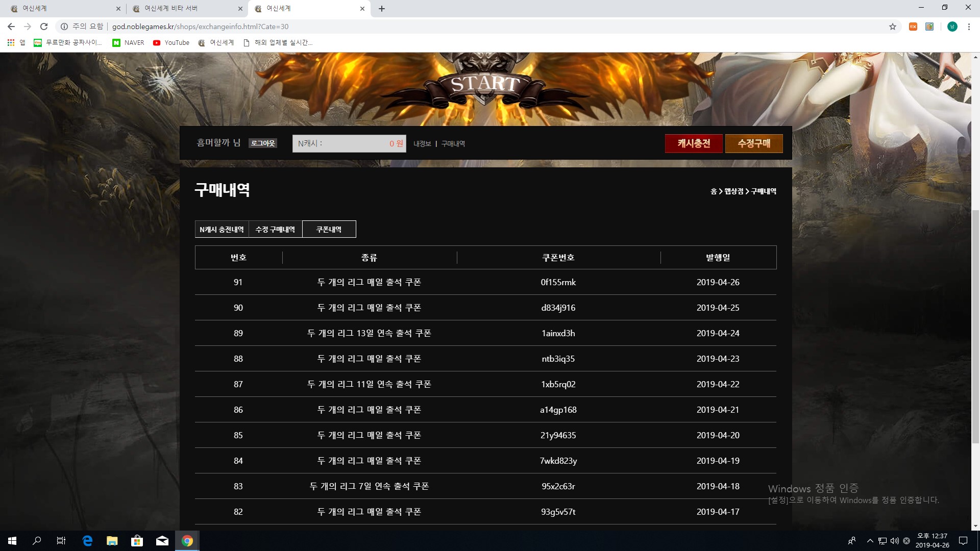Close the 여신세계 비타 서버 tab
This screenshot has height=551, width=980.
(240, 9)
